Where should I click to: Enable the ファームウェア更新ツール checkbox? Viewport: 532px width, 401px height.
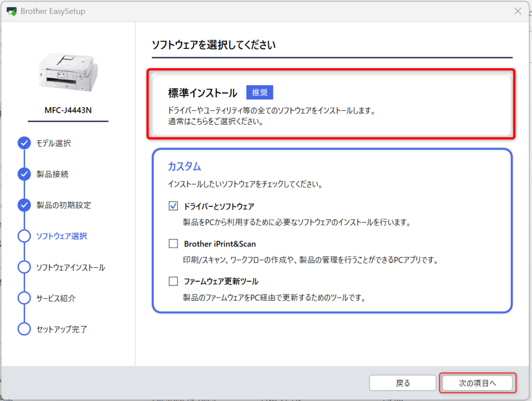pyautogui.click(x=174, y=281)
